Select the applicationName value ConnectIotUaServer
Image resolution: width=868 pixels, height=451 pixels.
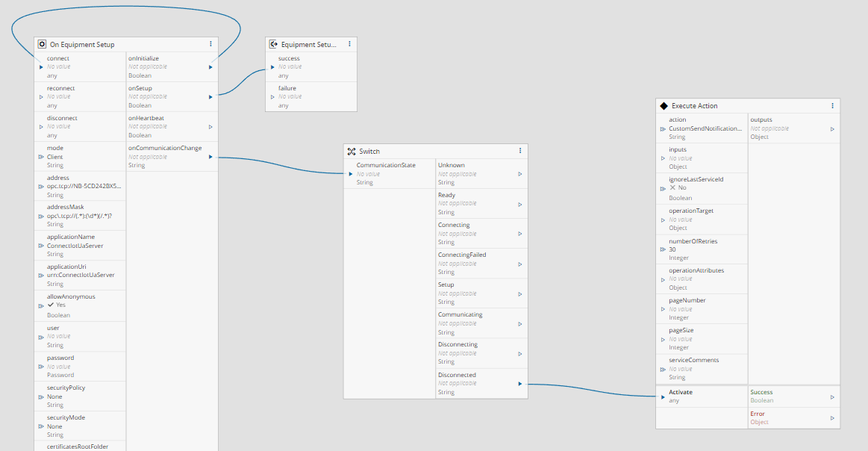click(x=75, y=246)
